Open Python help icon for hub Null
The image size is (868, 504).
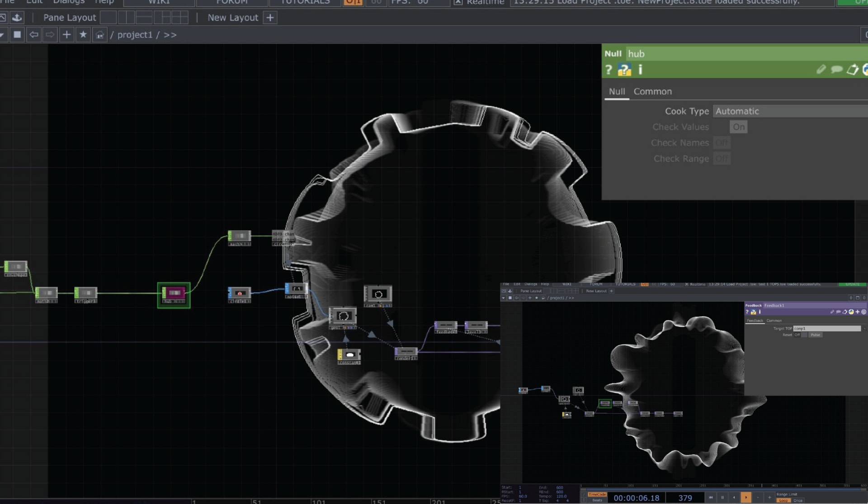pos(624,70)
